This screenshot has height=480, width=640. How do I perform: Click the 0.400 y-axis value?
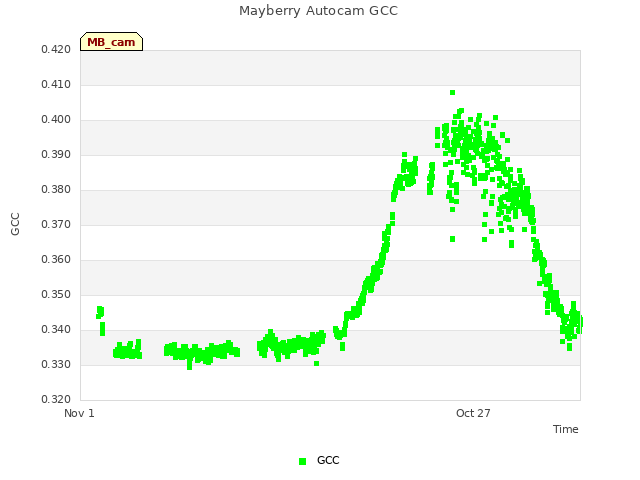(x=56, y=120)
